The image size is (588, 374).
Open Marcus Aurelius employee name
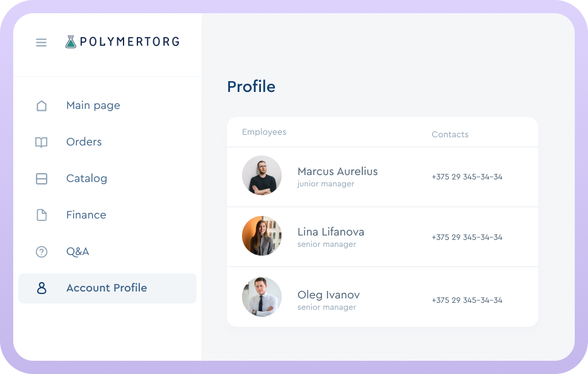(x=337, y=171)
